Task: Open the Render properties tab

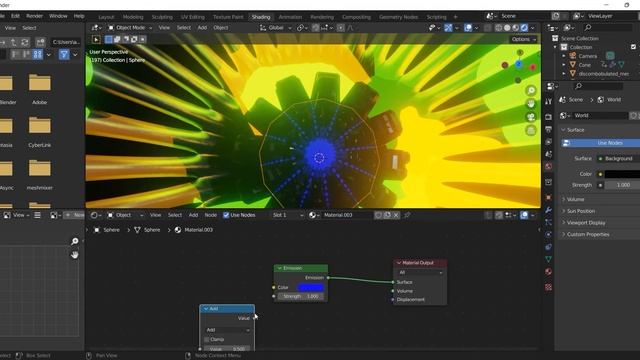Action: coord(549,117)
